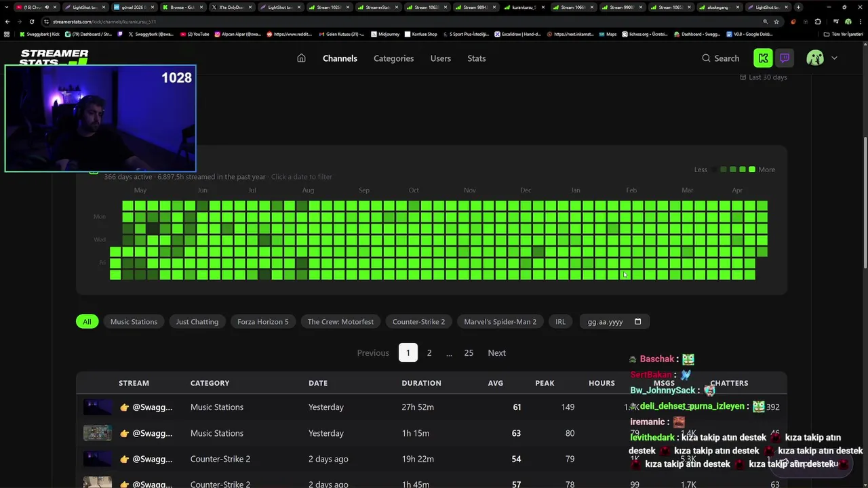Filter streams by IRL

560,322
